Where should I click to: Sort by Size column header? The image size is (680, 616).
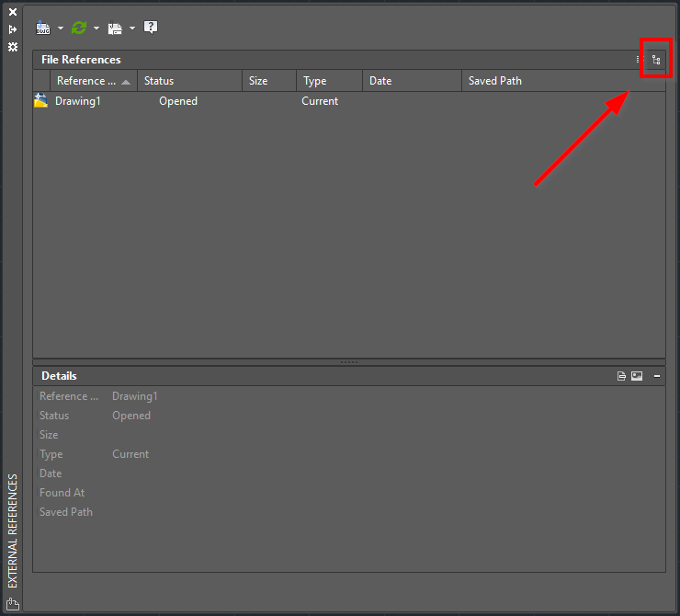pyautogui.click(x=269, y=81)
